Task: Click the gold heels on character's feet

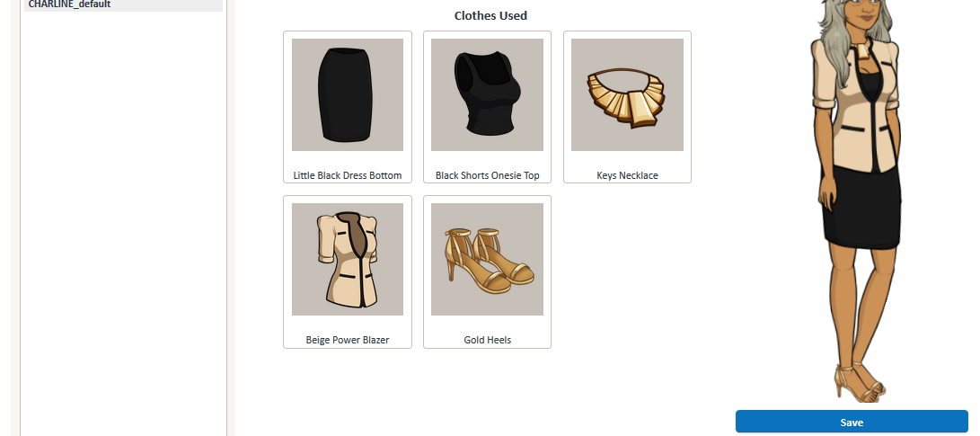Action: 861,384
